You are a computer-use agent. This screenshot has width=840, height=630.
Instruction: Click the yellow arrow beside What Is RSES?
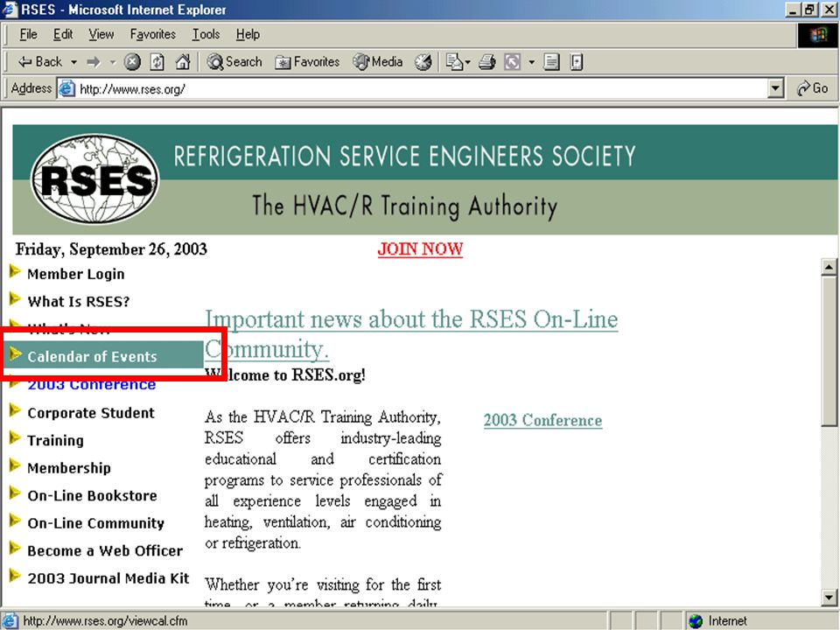15,299
